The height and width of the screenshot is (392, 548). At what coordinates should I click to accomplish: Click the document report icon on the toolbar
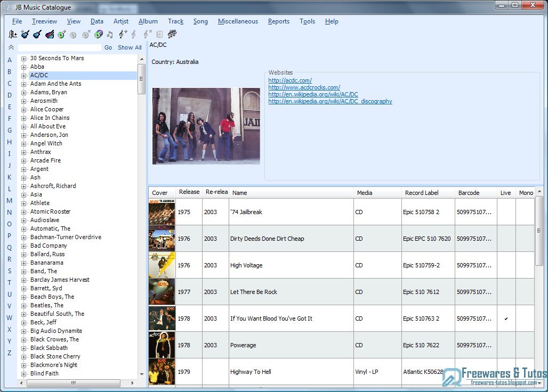click(159, 34)
